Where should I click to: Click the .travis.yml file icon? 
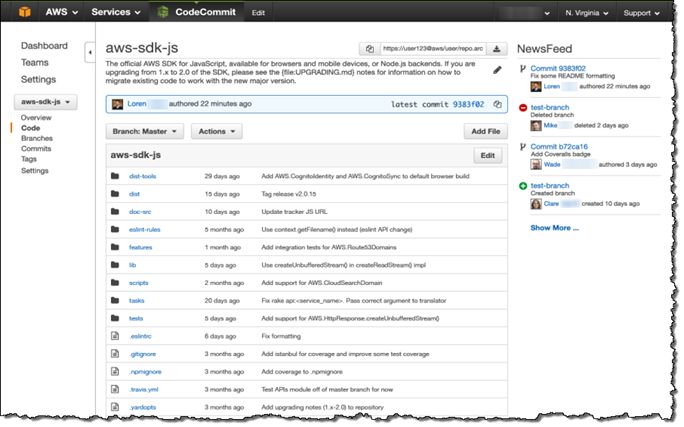(x=115, y=389)
